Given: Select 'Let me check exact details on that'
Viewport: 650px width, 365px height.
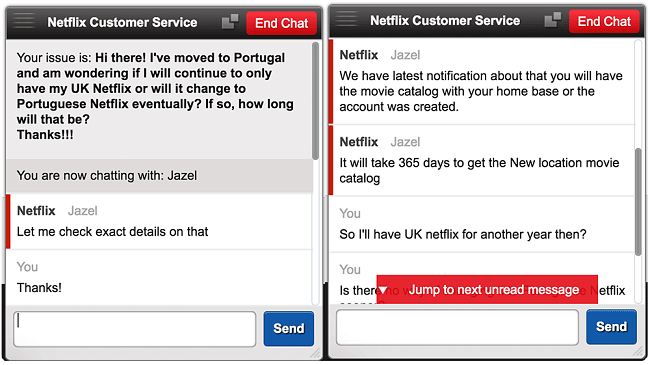Looking at the screenshot, I should point(112,231).
